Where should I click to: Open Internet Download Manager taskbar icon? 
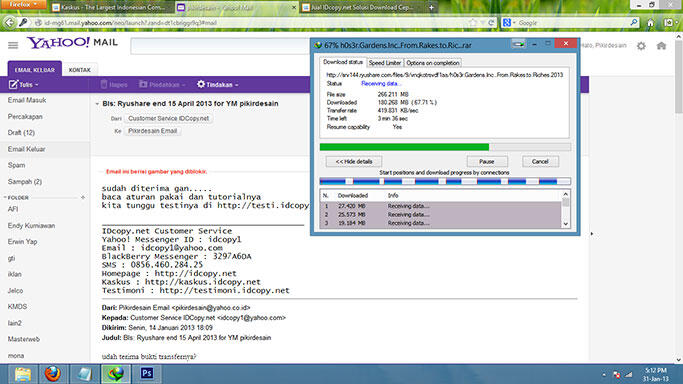115,374
